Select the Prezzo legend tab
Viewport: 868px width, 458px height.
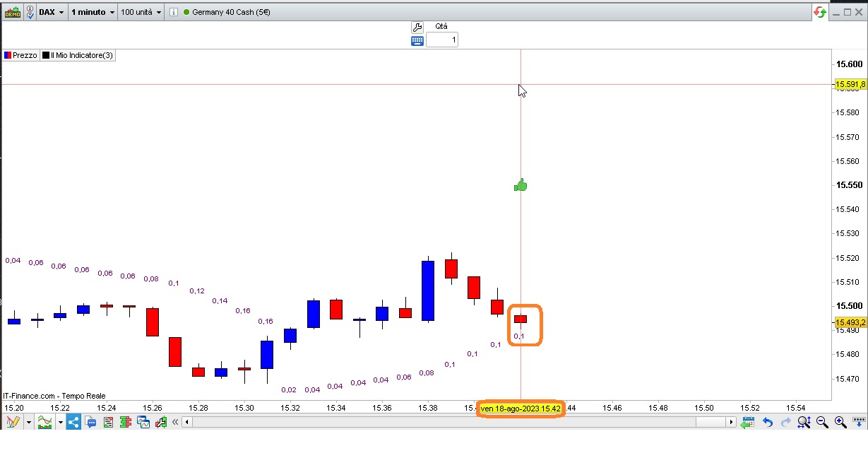(x=20, y=55)
